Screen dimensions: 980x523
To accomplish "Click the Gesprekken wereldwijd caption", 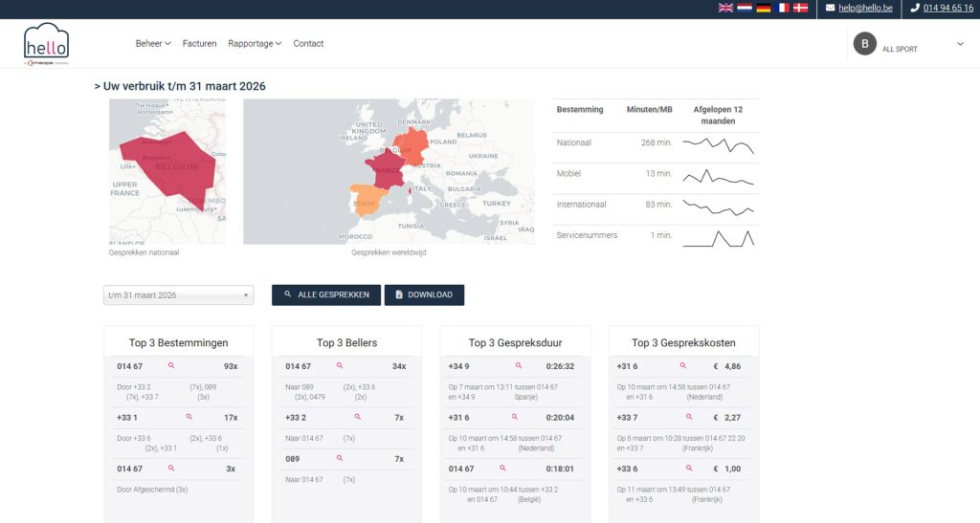I will click(389, 252).
